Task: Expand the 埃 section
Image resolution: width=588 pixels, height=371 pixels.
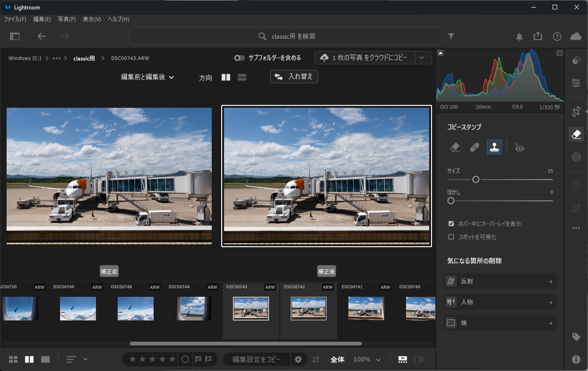Action: click(x=501, y=323)
